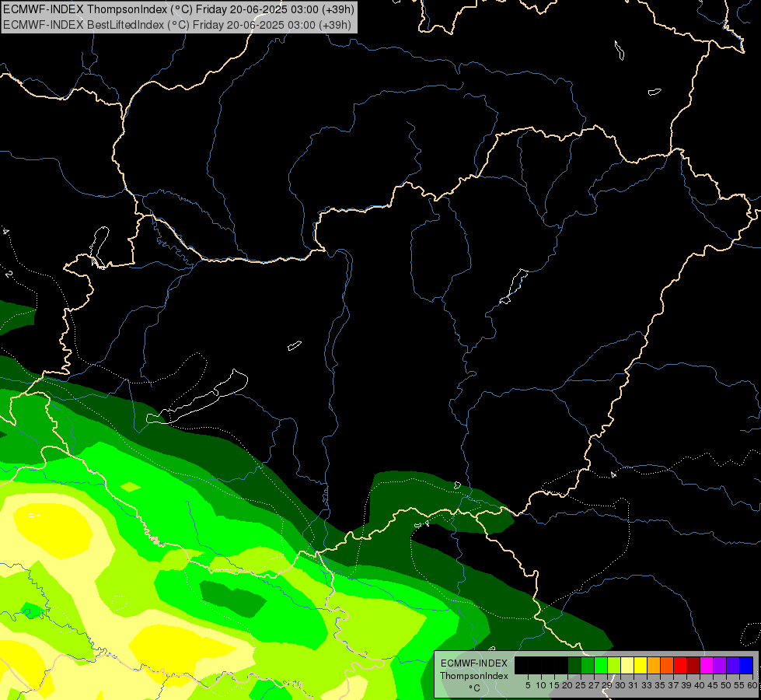The width and height of the screenshot is (761, 700).
Task: Click the blue 55-60 legend swatch
Action: click(746, 665)
